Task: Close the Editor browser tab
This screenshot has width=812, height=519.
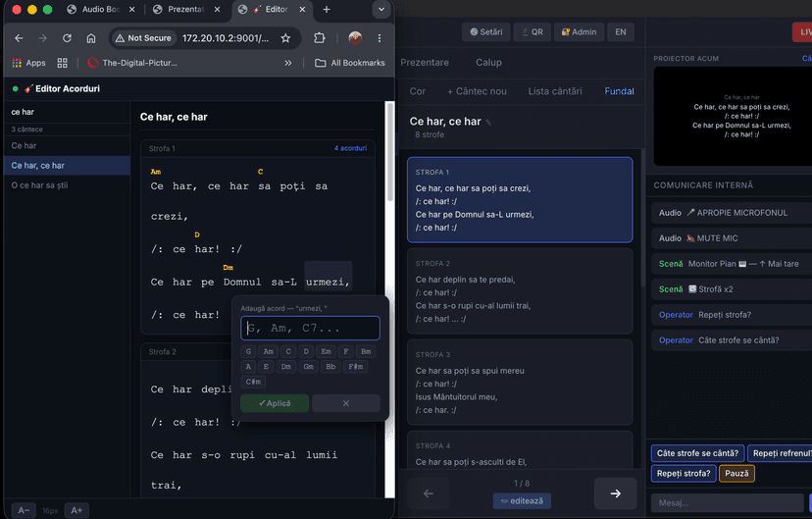Action: 302,10
